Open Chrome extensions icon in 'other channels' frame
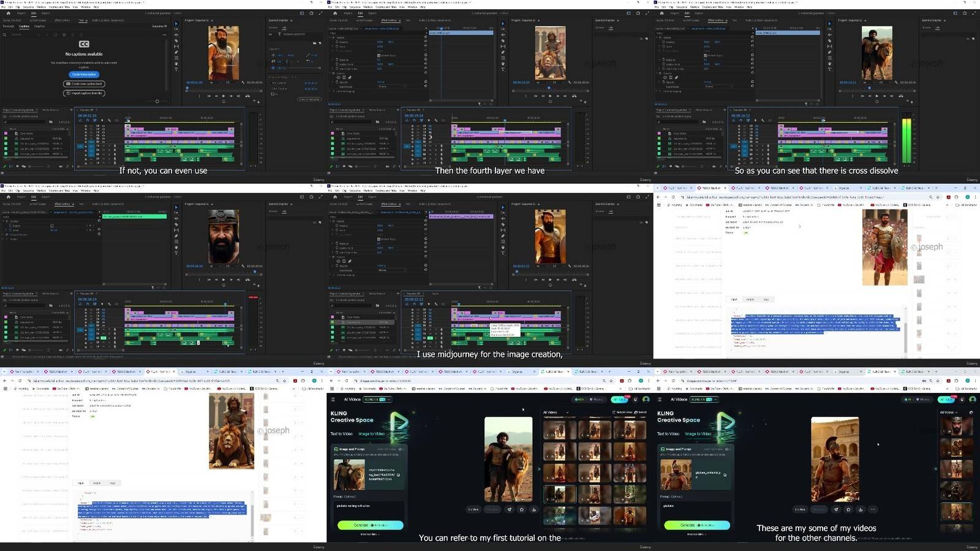This screenshot has width=980, height=551. coord(956,381)
